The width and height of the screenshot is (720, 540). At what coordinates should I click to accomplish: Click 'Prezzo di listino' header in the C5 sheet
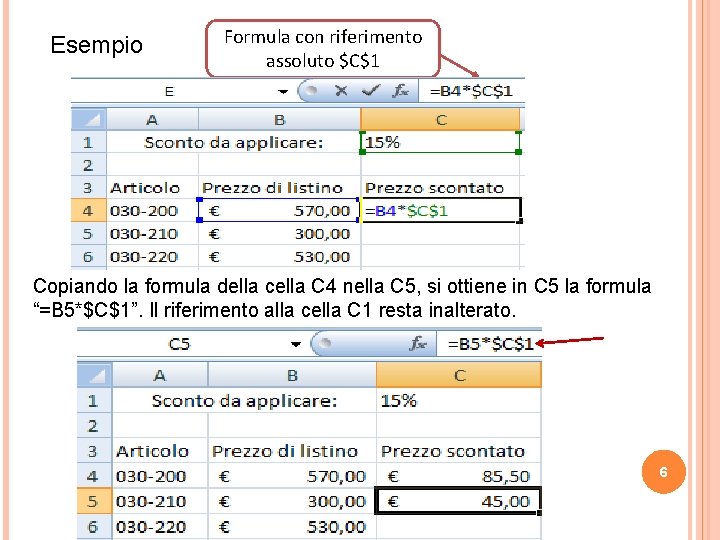point(285,451)
